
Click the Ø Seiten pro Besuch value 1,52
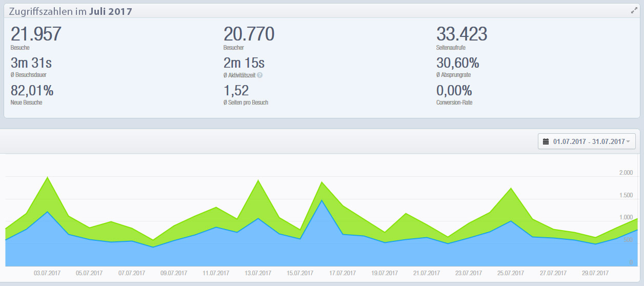[236, 91]
